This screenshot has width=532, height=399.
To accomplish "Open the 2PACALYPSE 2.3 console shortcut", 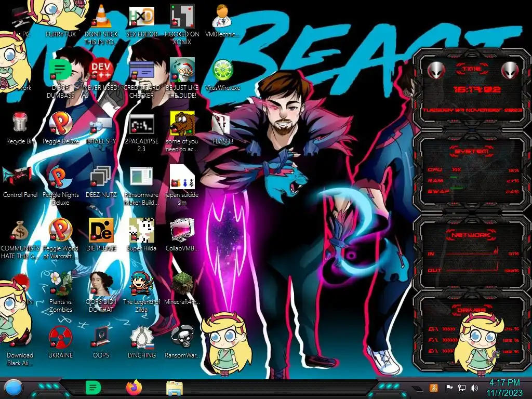I will pyautogui.click(x=142, y=124).
